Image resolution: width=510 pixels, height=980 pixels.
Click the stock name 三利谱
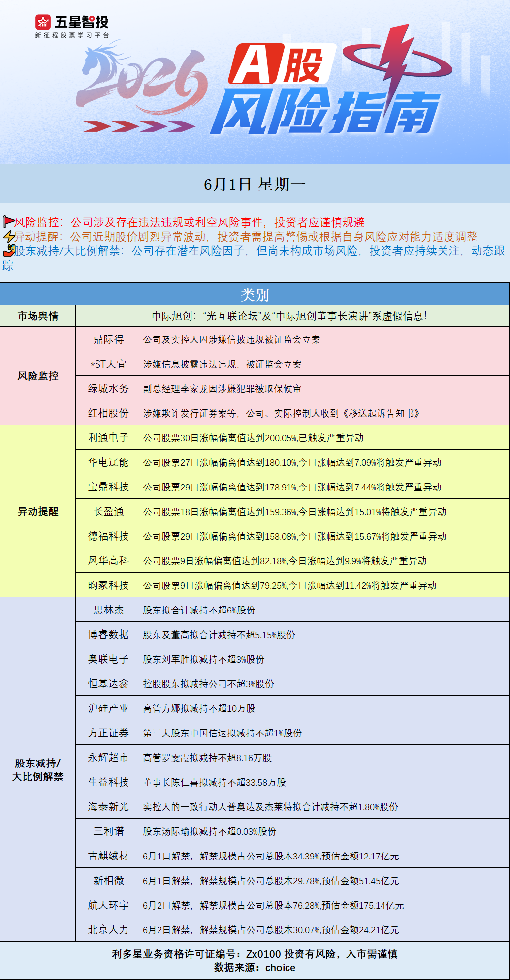[x=108, y=831]
